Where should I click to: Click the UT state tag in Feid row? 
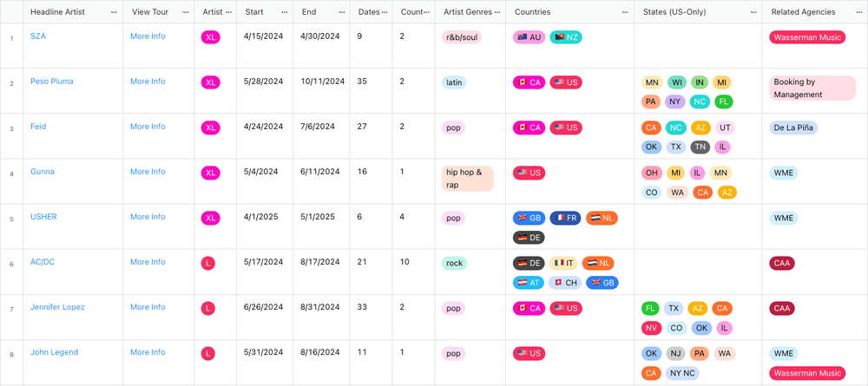725,128
